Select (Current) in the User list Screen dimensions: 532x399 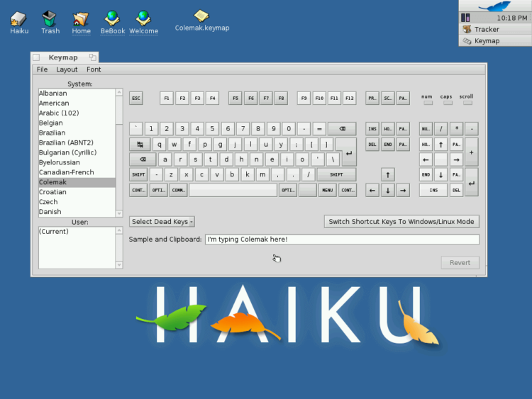pyautogui.click(x=77, y=232)
